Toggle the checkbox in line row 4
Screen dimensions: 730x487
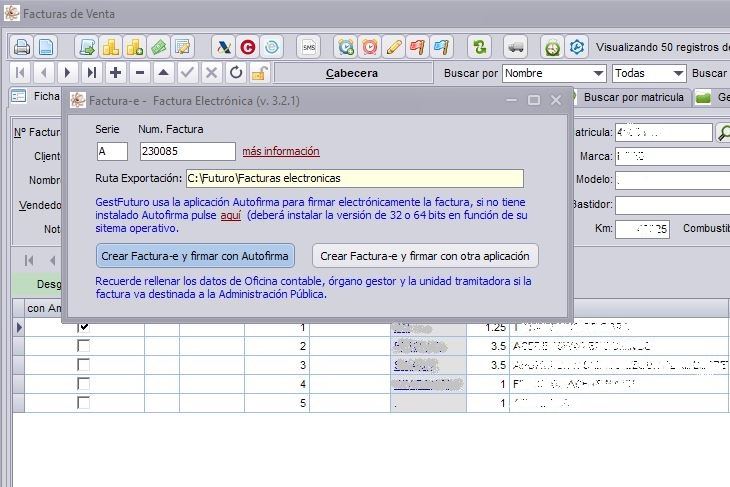point(83,384)
